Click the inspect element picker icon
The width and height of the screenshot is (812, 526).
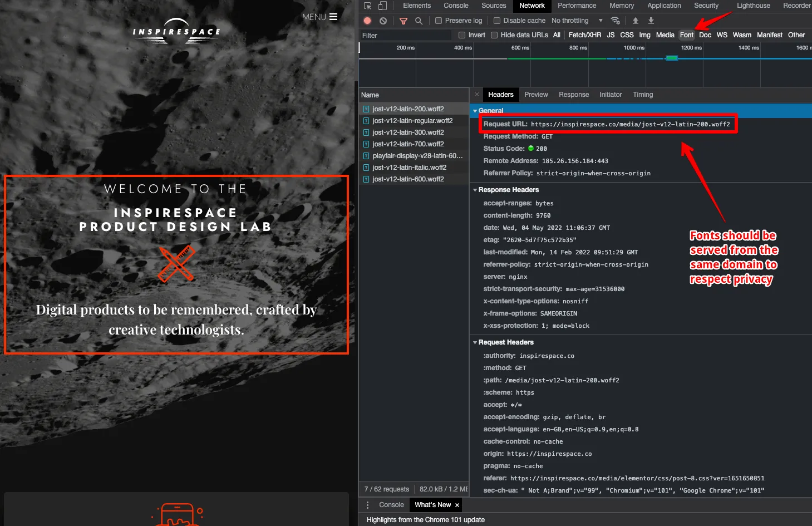(x=367, y=6)
